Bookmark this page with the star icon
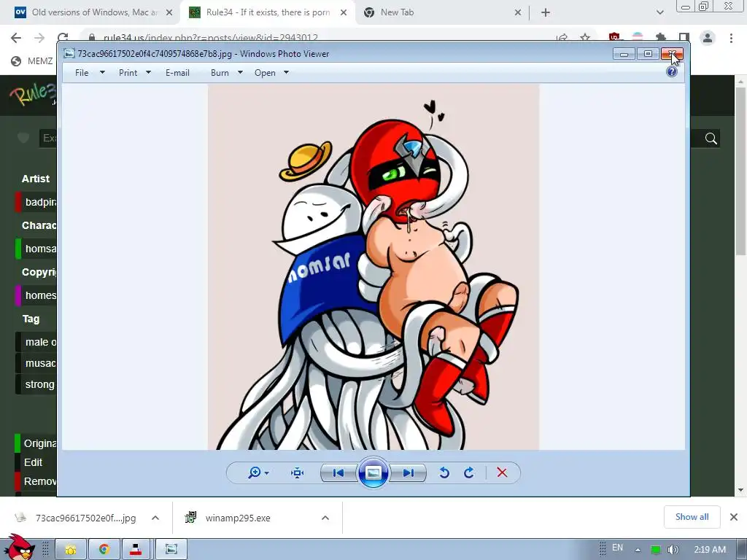The image size is (747, 560). [585, 38]
